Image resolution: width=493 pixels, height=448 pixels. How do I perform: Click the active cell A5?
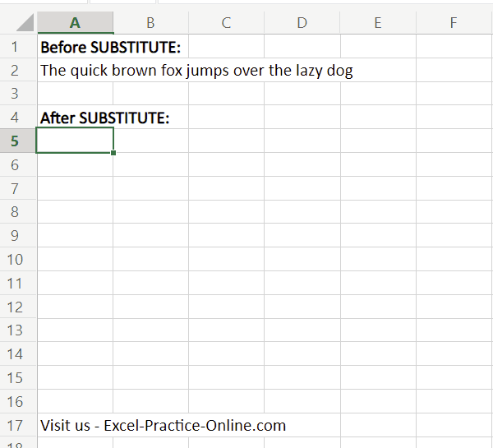click(75, 141)
